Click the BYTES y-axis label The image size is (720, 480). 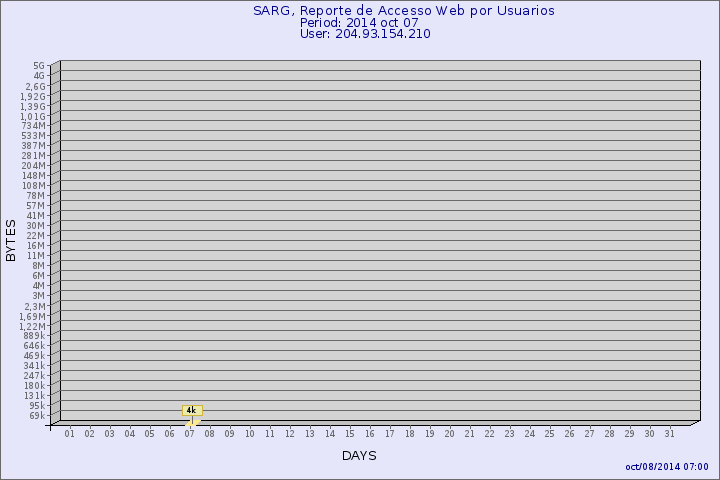(11, 241)
